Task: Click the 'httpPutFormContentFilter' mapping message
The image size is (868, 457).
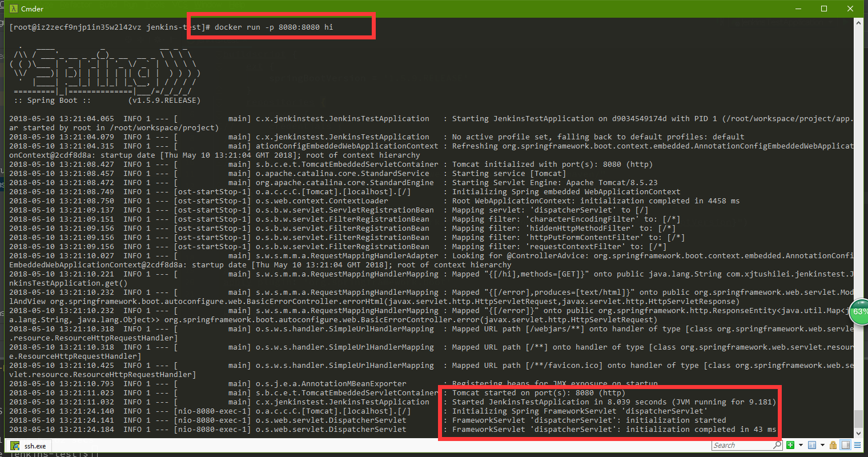Action: [x=569, y=237]
